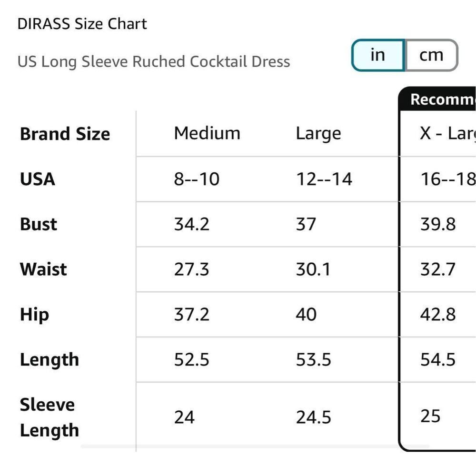
Task: Click the Sleeve Length row label
Action: [49, 417]
